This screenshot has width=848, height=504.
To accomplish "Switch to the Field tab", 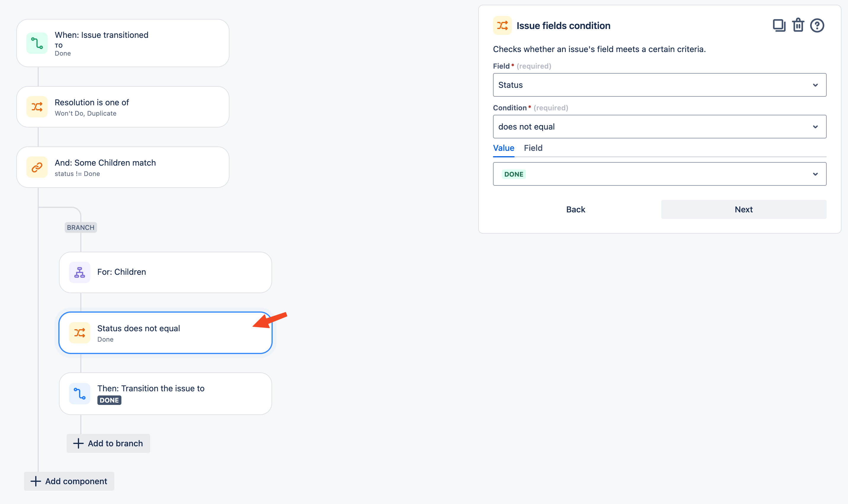I will point(533,148).
